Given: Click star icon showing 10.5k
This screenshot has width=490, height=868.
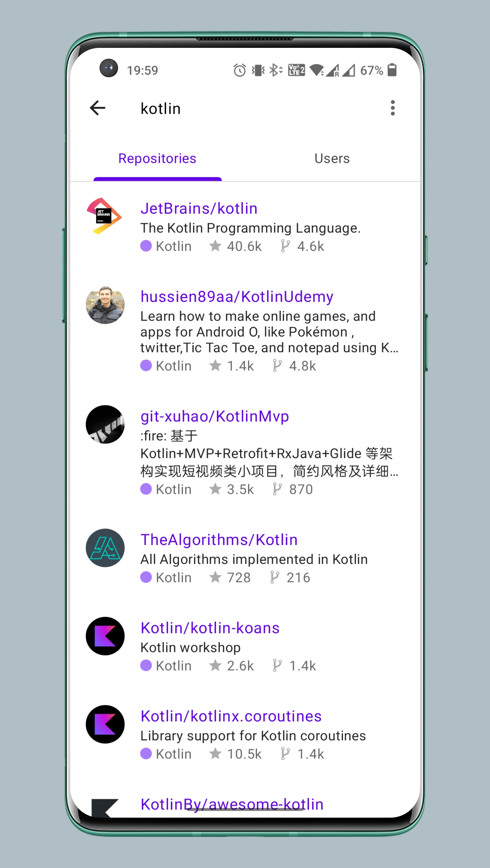Looking at the screenshot, I should pos(215,754).
